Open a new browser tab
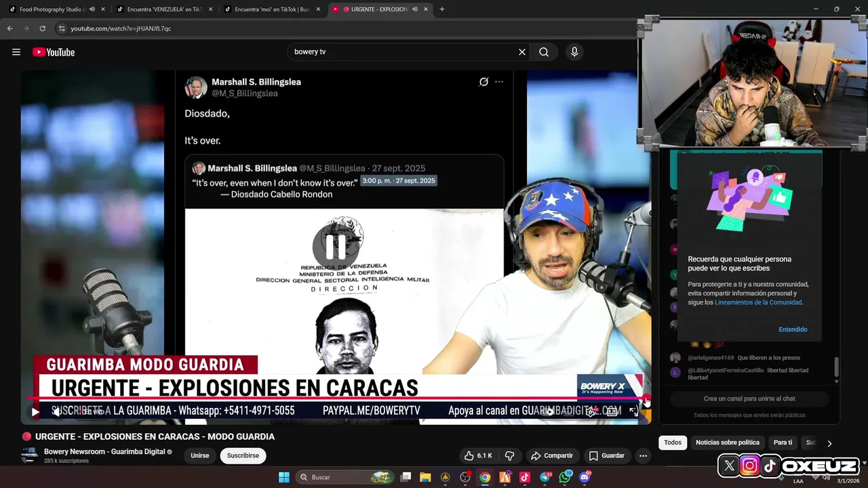This screenshot has width=868, height=488. [442, 9]
